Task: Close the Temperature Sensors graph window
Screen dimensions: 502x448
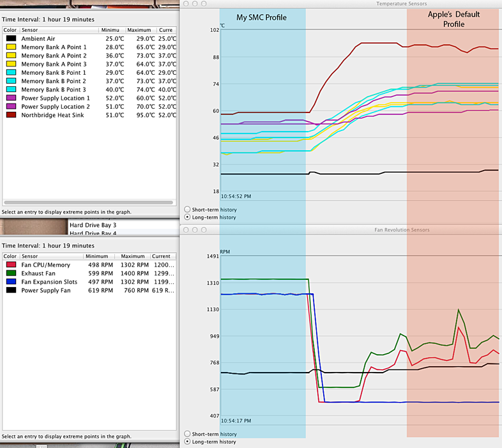Action: pos(186,4)
